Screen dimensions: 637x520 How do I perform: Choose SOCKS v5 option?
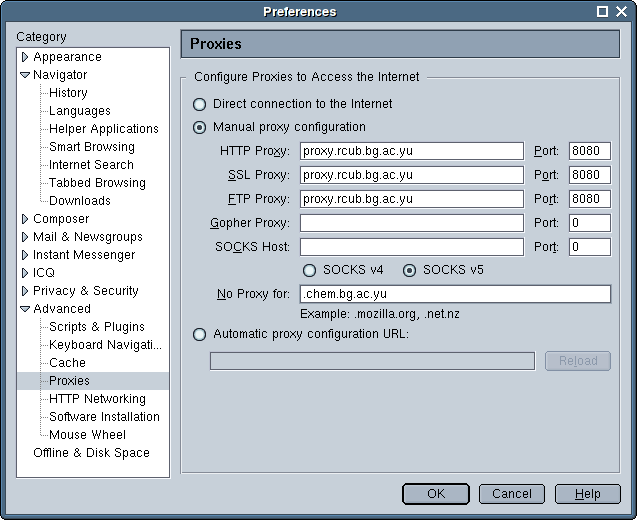click(x=409, y=271)
